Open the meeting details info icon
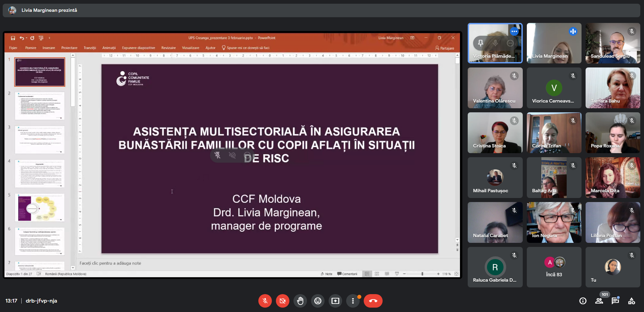Image resolution: width=644 pixels, height=312 pixels. coord(583,301)
